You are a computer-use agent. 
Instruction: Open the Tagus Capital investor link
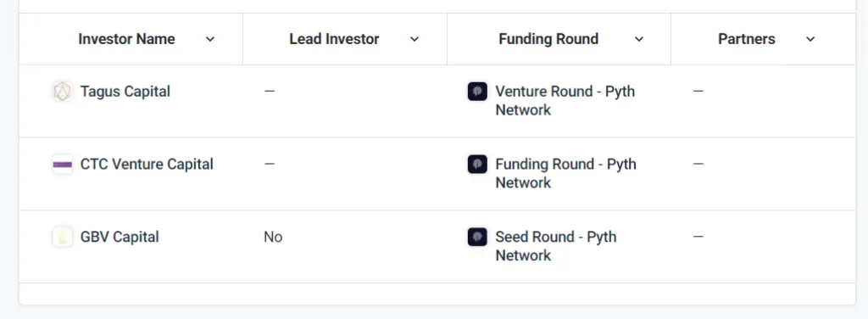click(125, 92)
